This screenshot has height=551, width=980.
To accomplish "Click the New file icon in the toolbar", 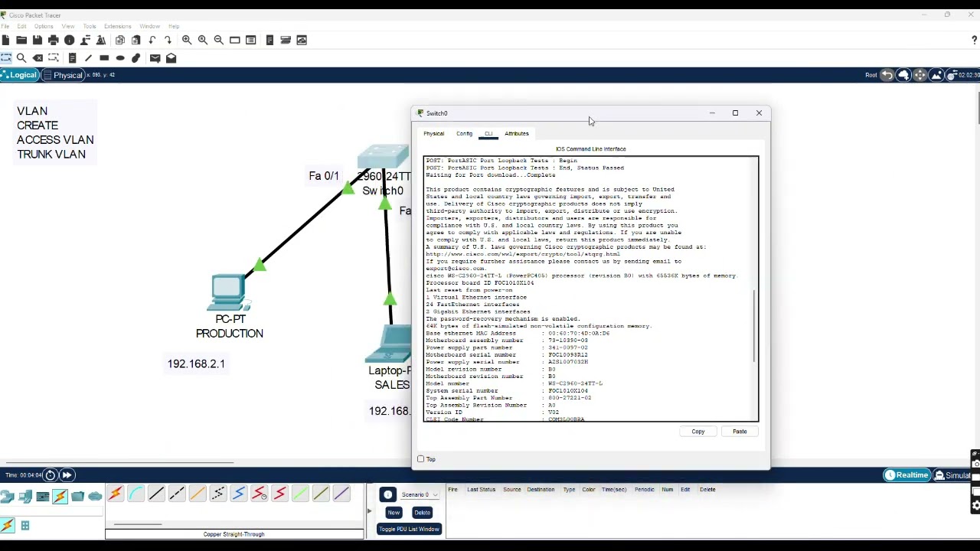I will [5, 40].
